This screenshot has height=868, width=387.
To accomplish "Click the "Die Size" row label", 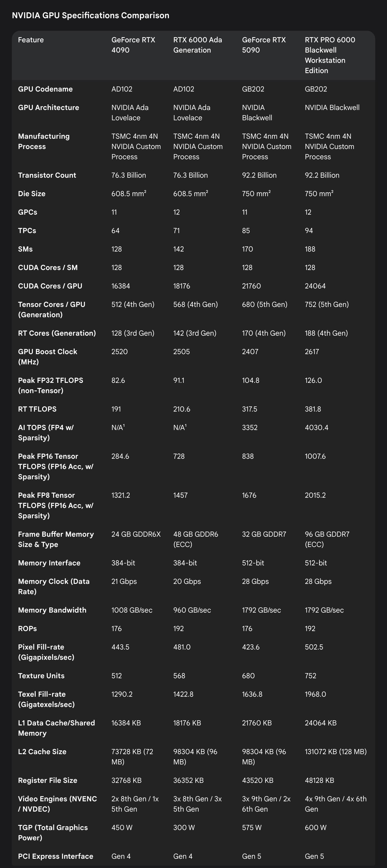I will point(32,194).
